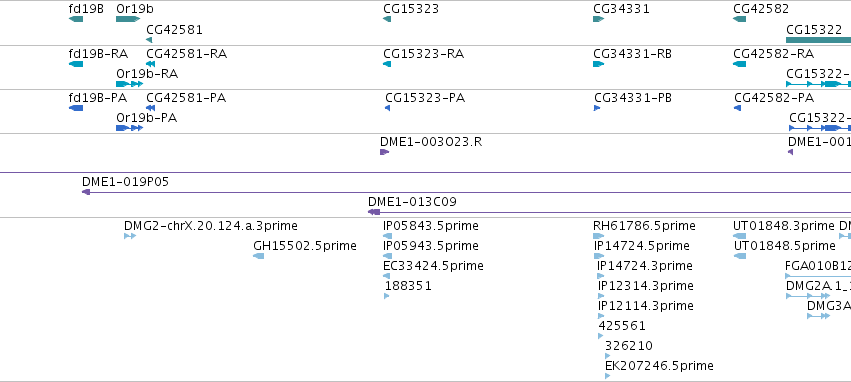Select the DMG2-chrX.20.124.a.3prime feature arrows

coord(130,236)
